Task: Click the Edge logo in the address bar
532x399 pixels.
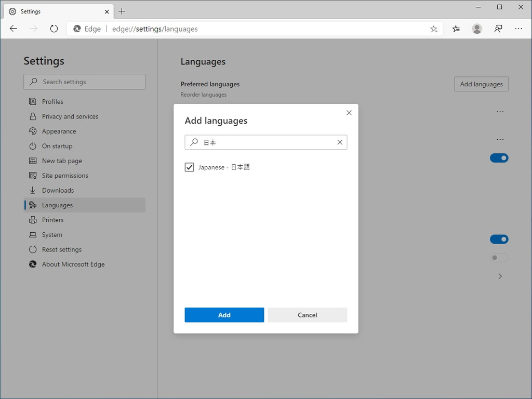Action: (x=77, y=29)
